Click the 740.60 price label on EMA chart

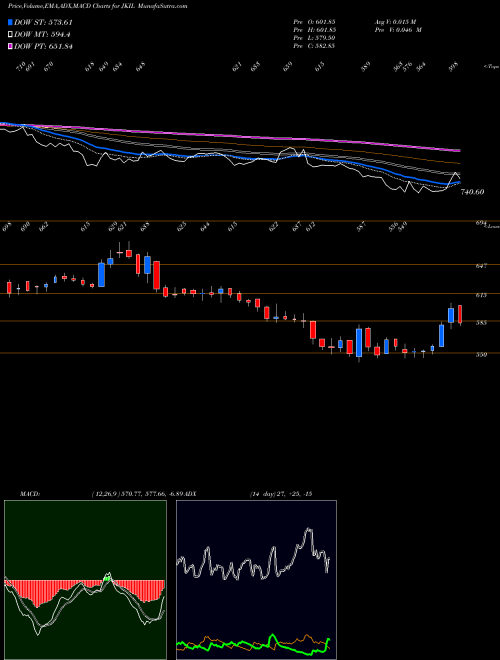pyautogui.click(x=472, y=192)
